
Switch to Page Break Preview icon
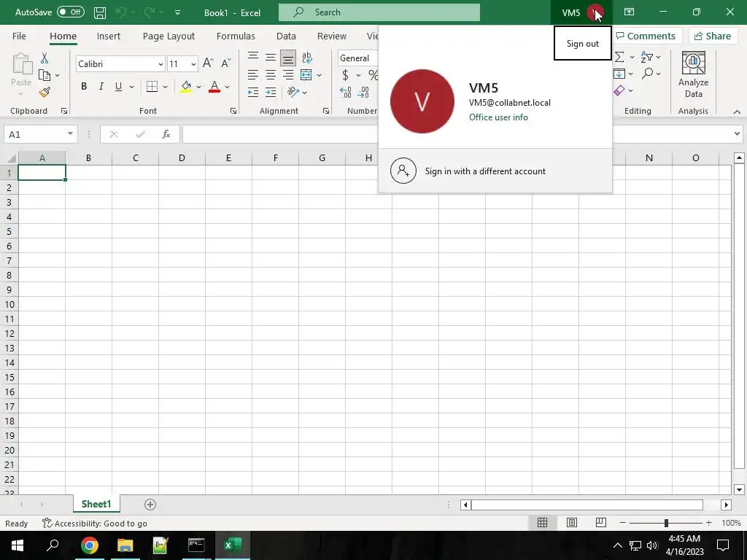tap(601, 523)
